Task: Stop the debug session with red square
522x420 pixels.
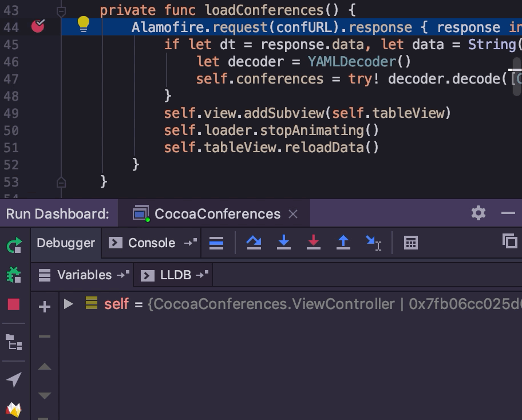Action: click(x=14, y=304)
